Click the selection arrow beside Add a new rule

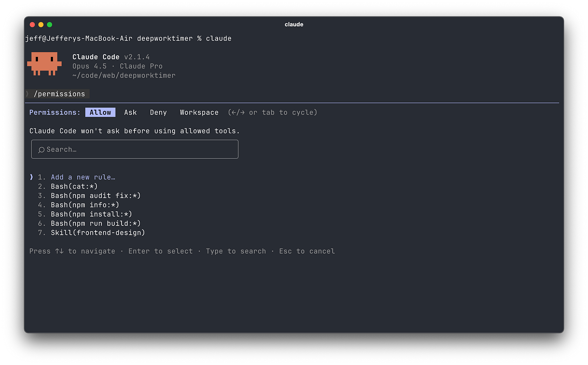[31, 177]
